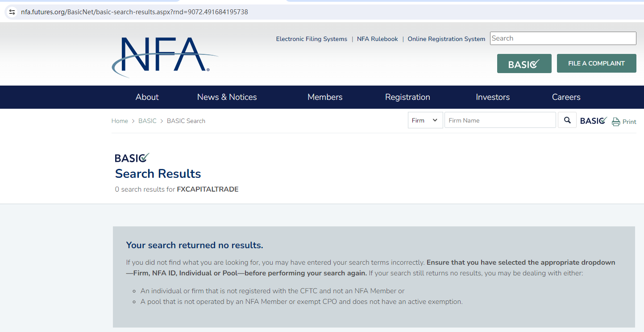
Task: Open the Electronic Filing Systems link
Action: coord(312,39)
